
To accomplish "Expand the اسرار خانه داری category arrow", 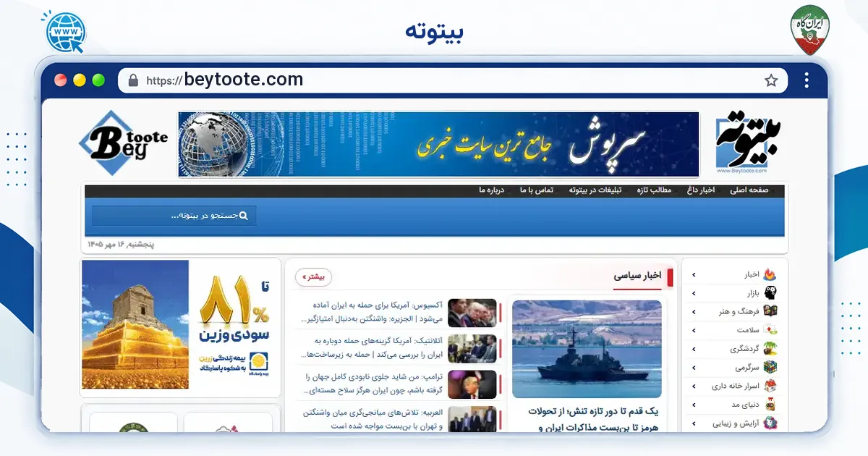I will [x=694, y=387].
